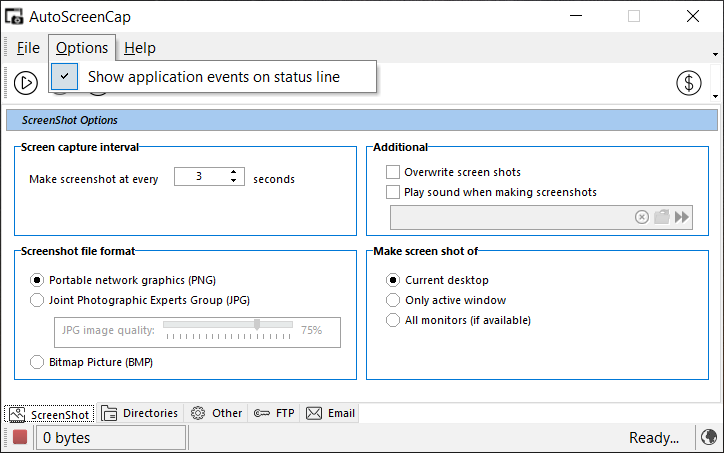Click the ScreenShot Options header bar
The height and width of the screenshot is (453, 724).
362,120
